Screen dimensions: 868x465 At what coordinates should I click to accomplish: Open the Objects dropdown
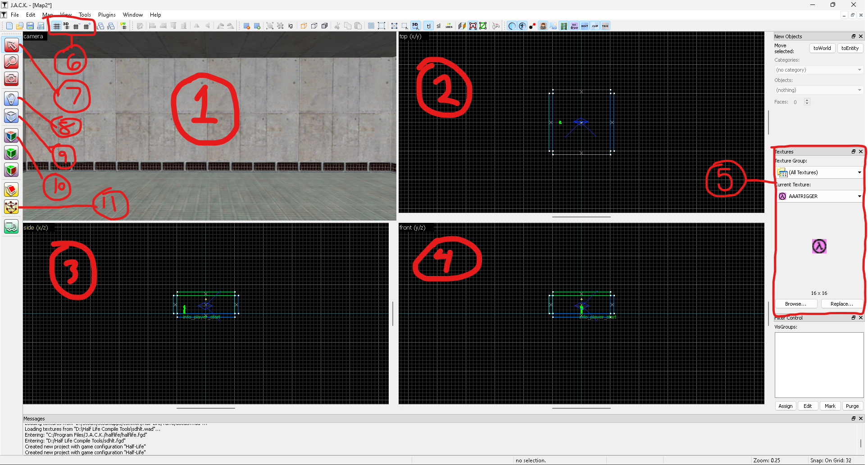[x=818, y=90]
